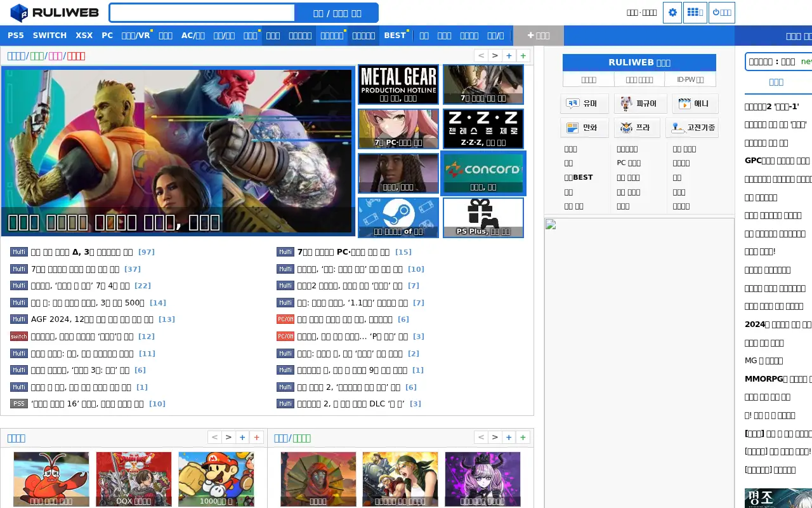This screenshot has width=812, height=508.
Task: Open the Steam logo thumbnail
Action: pyautogui.click(x=398, y=218)
